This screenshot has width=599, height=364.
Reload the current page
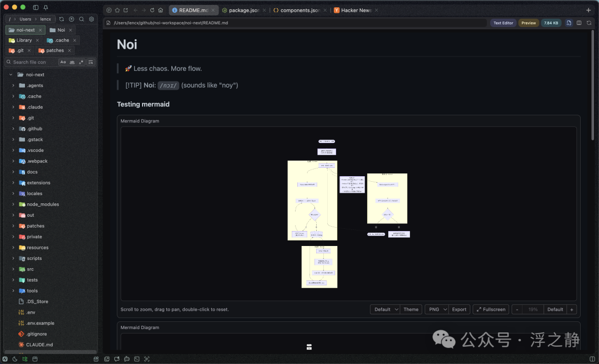pos(152,11)
